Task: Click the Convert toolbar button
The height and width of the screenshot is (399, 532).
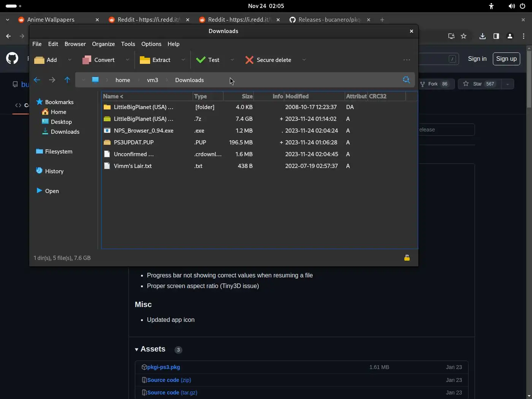Action: (x=98, y=60)
